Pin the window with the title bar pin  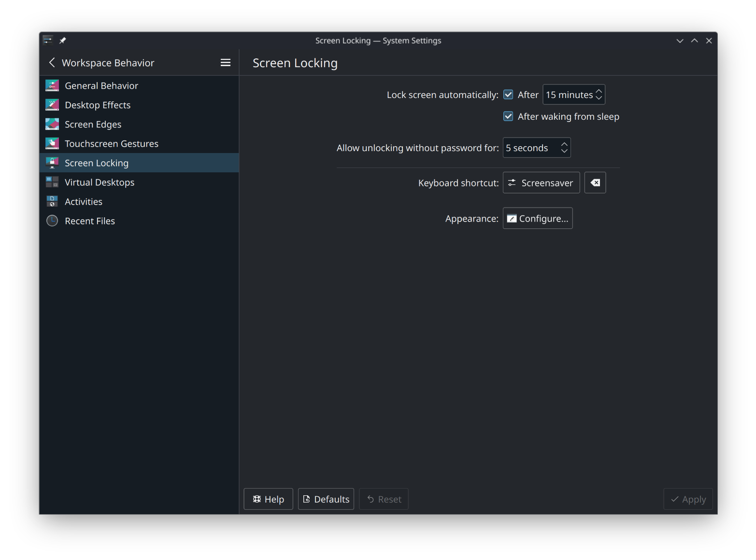pyautogui.click(x=63, y=41)
